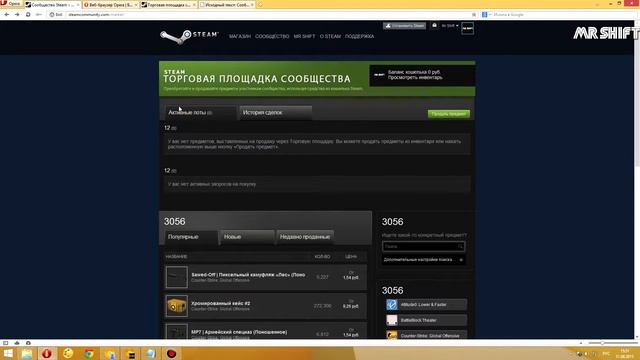Reload the page with the refresh icon
Image resolution: width=640 pixels, height=360 pixels.
[x=28, y=15]
